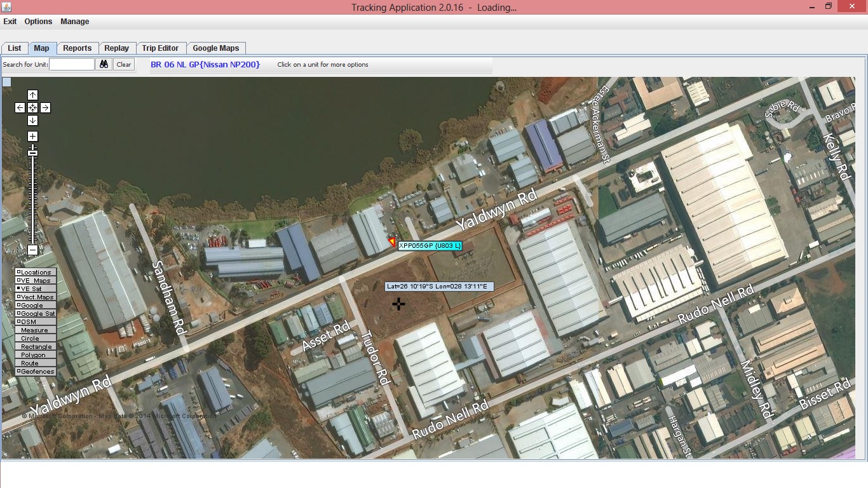Image resolution: width=868 pixels, height=488 pixels.
Task: Pan the map left with arrow
Action: 20,108
